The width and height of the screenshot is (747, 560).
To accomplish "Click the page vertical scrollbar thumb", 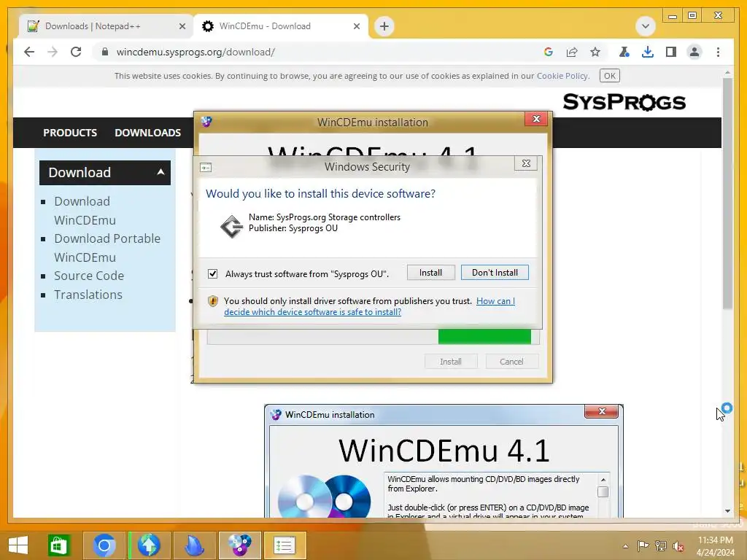I will (x=727, y=192).
